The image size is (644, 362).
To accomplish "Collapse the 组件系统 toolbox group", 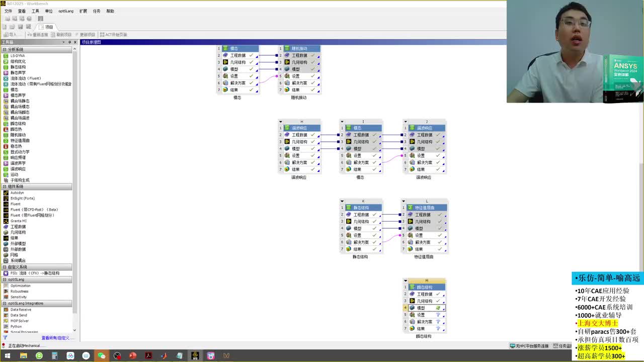I will pos(5,187).
